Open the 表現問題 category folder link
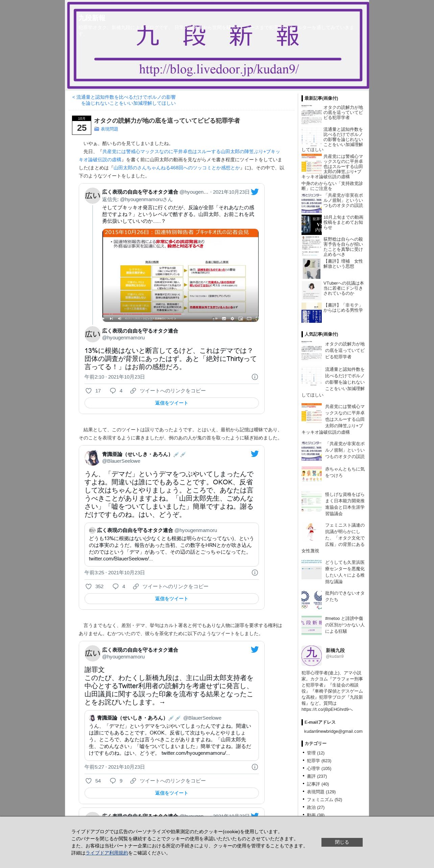434x868 pixels. (x=106, y=129)
